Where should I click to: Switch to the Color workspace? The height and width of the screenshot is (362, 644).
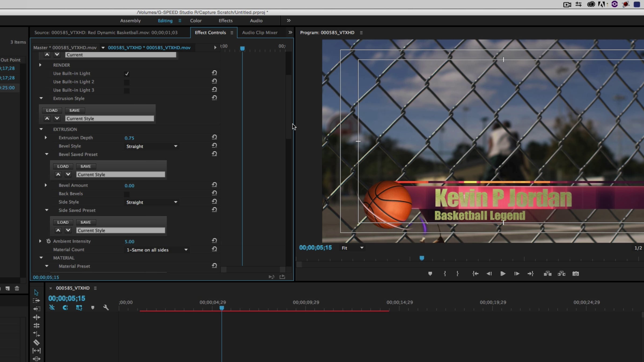[x=196, y=21]
